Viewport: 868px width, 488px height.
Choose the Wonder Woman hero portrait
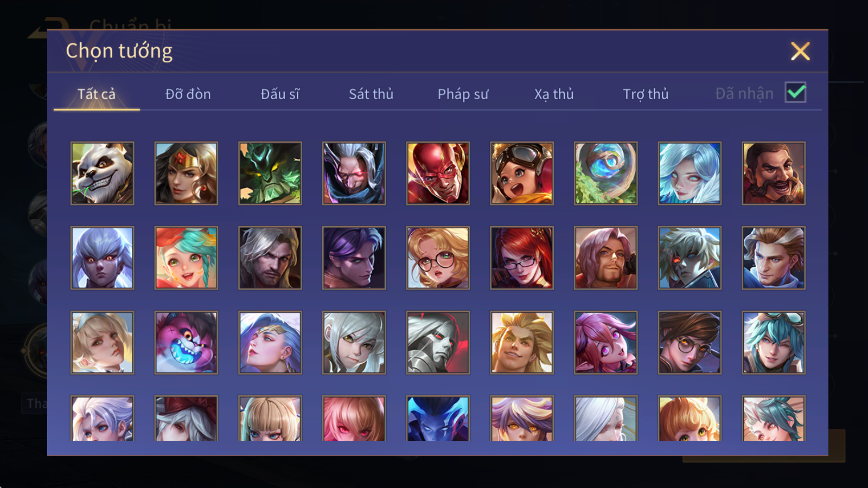186,174
